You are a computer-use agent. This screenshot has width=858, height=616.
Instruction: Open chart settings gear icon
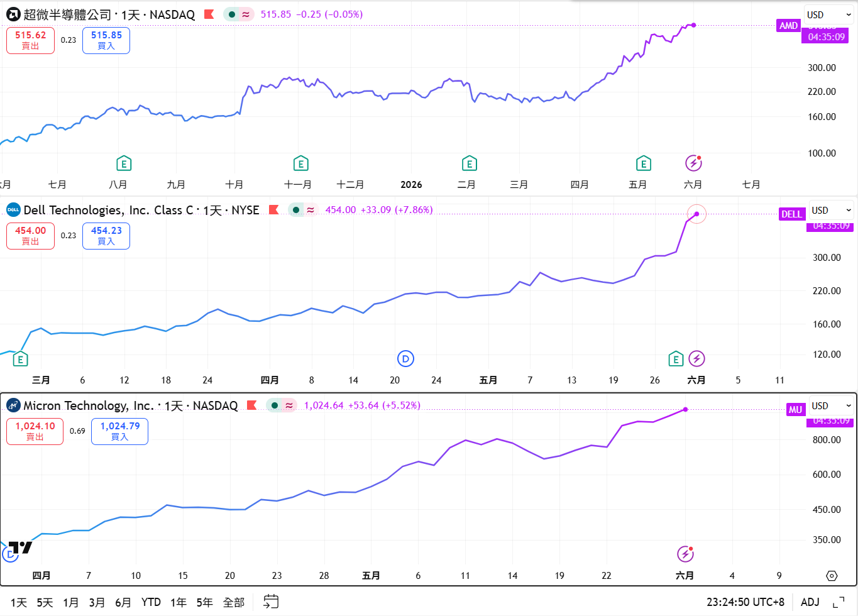(832, 576)
